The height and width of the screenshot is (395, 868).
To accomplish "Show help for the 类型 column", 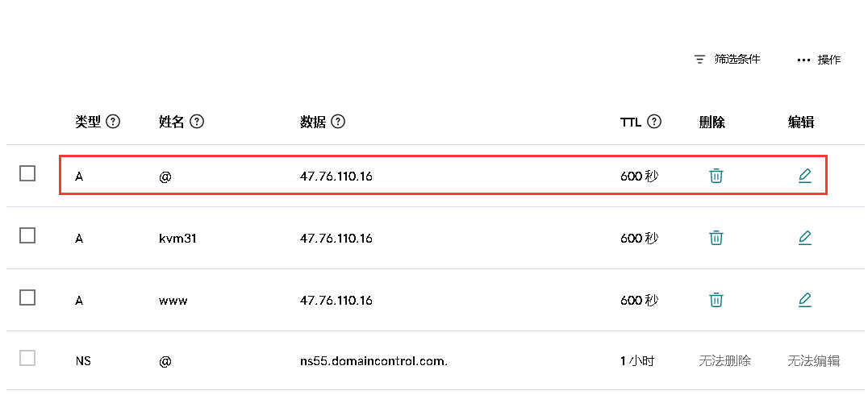I will (x=113, y=122).
